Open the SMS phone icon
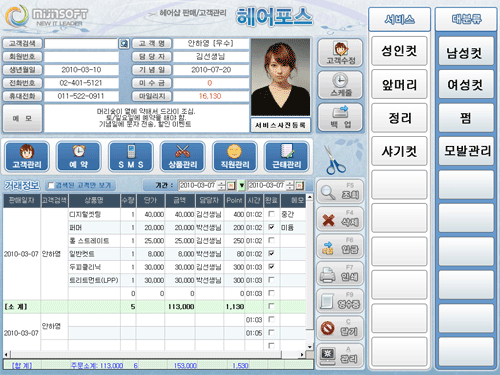500x375 pixels. pos(131,156)
